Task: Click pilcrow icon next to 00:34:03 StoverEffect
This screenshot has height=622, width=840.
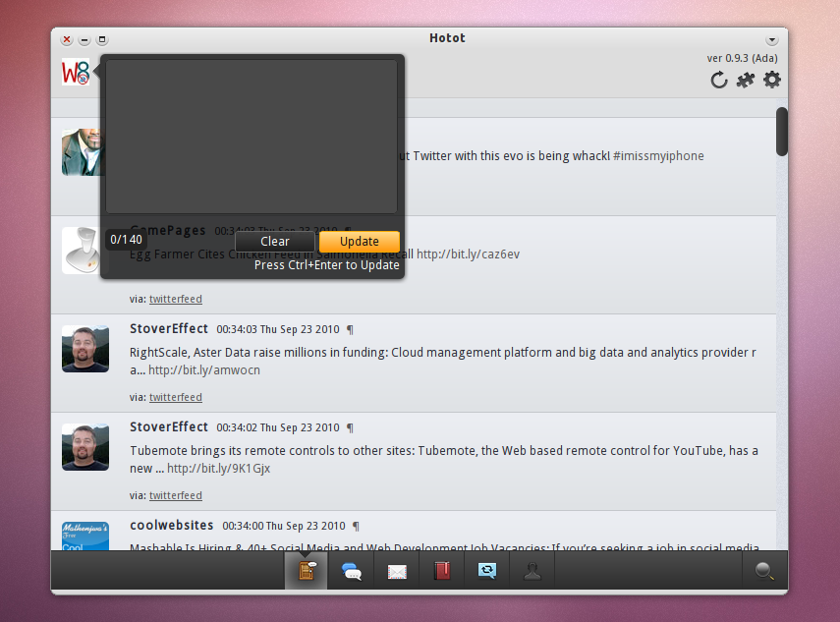Action: tap(350, 329)
